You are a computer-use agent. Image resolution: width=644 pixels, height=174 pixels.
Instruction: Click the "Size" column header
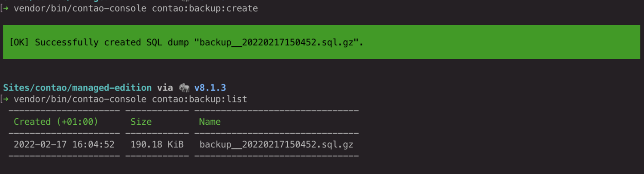pos(141,122)
